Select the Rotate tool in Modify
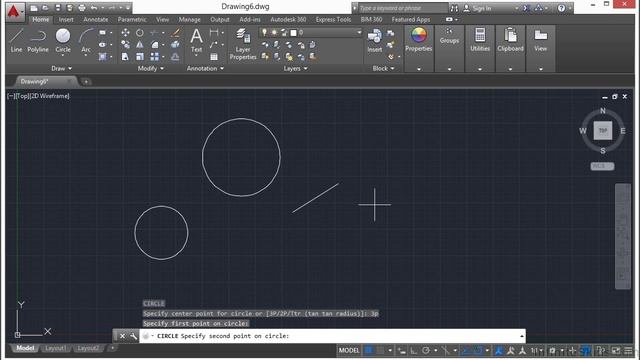Viewport: 640px width, 360px height. 140,32
